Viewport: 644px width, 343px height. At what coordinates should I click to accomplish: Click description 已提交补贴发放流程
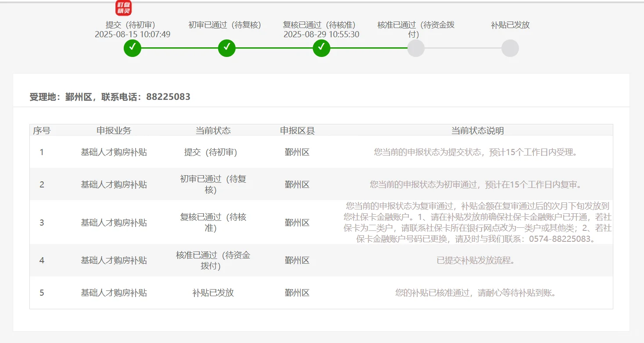click(x=478, y=260)
